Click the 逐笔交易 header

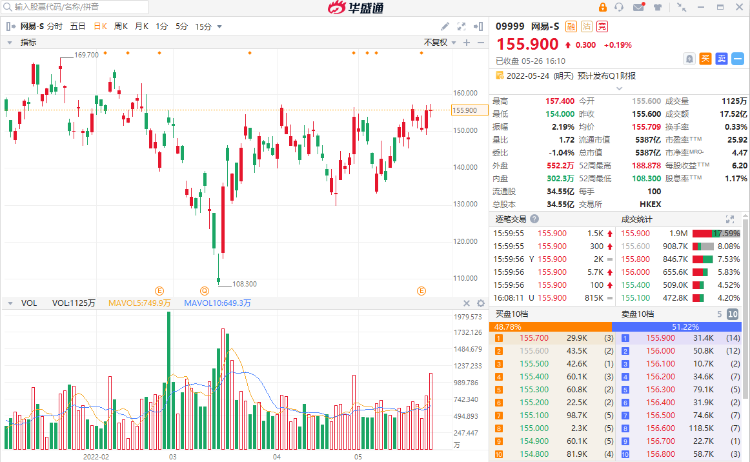click(510, 219)
